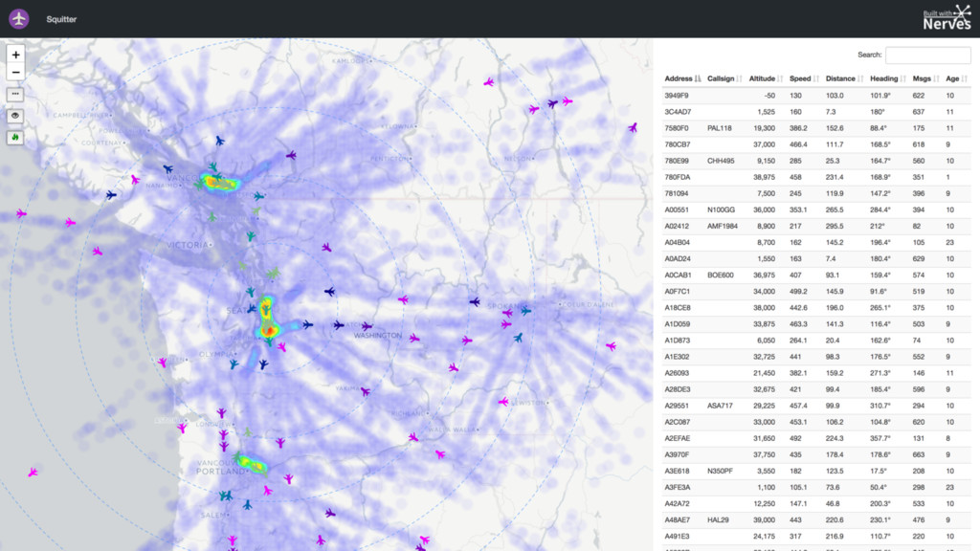This screenshot has width=980, height=551.
Task: Click the Seattle heatmap hotspot
Action: pyautogui.click(x=269, y=319)
